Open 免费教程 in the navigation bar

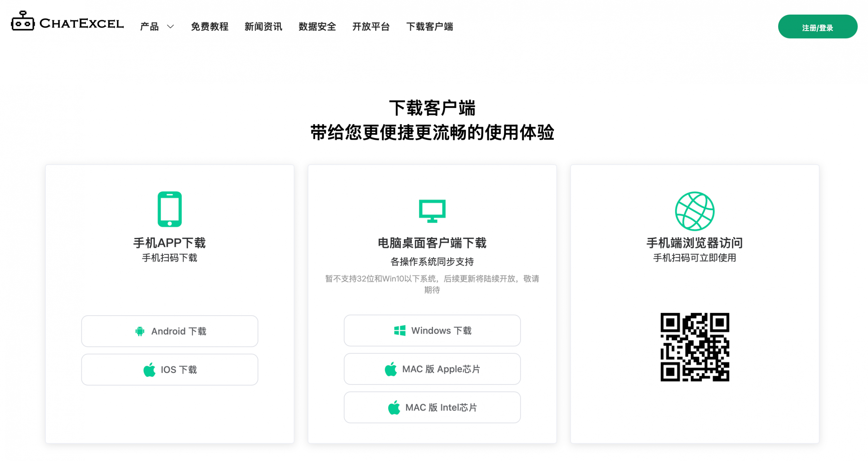[210, 26]
